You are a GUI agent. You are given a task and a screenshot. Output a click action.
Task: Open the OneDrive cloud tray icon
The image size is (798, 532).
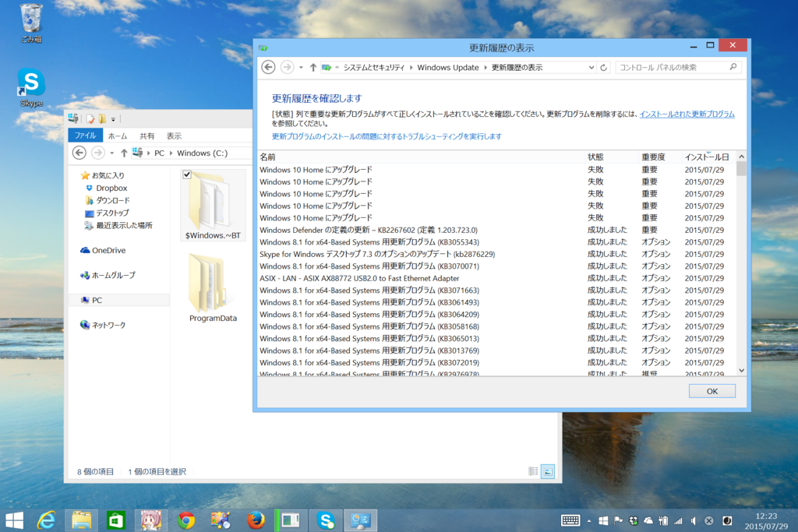coord(648,521)
